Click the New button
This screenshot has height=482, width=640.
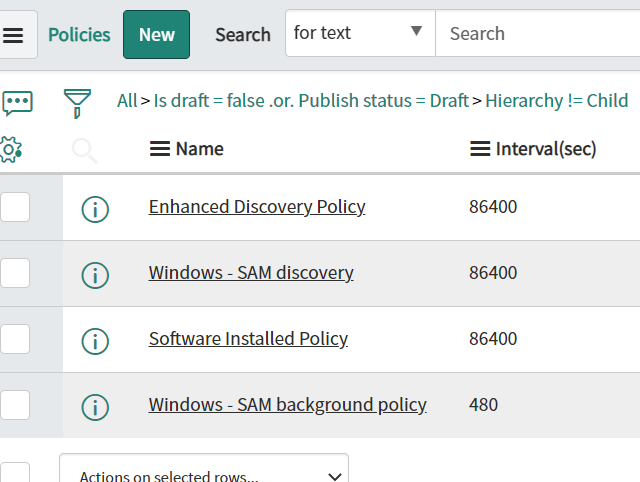157,35
